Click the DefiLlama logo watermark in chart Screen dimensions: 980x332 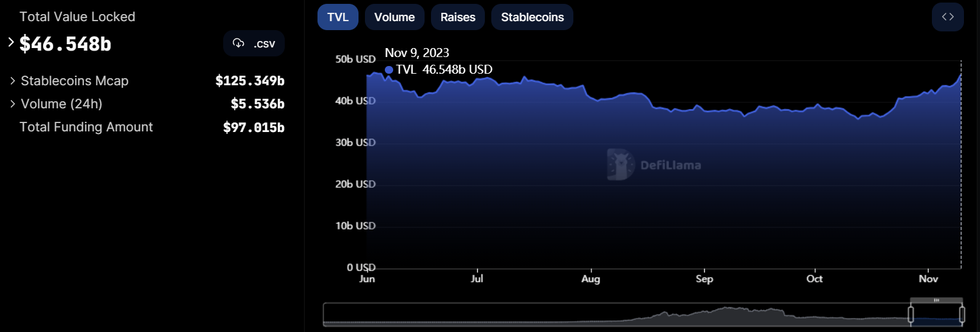[620, 165]
